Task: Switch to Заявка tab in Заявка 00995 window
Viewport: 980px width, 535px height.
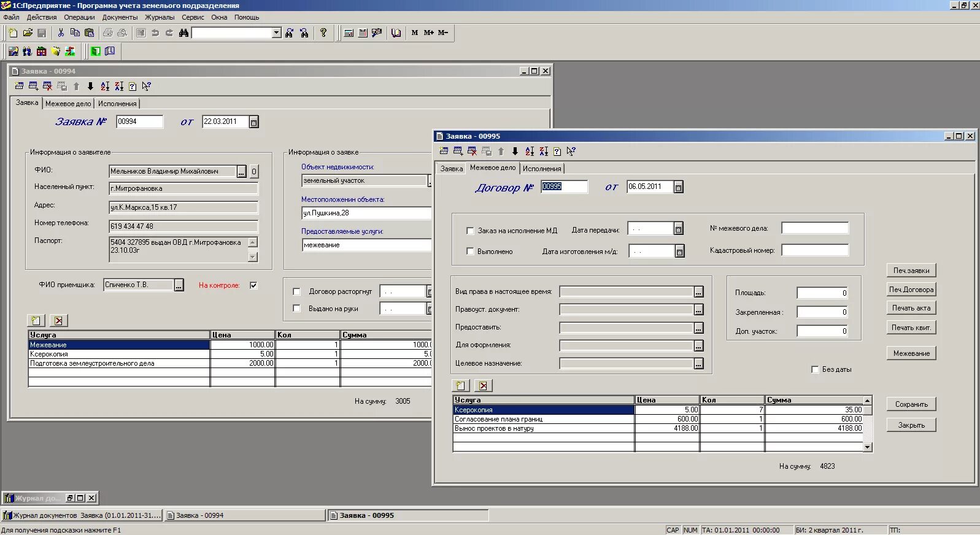Action: coord(452,169)
